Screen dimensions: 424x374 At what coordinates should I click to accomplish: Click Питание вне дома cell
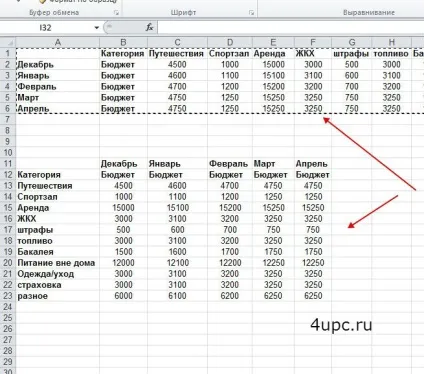click(58, 263)
